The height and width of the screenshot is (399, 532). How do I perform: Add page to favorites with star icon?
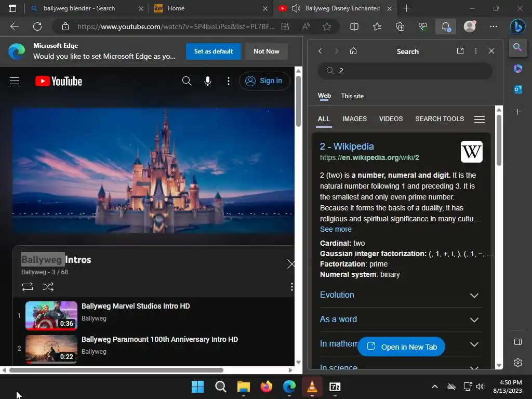click(327, 26)
